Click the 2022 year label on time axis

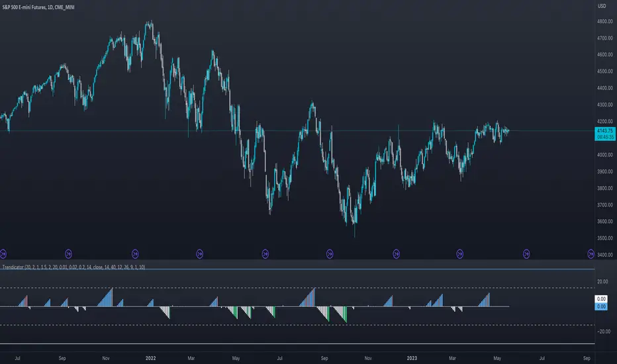[150, 358]
